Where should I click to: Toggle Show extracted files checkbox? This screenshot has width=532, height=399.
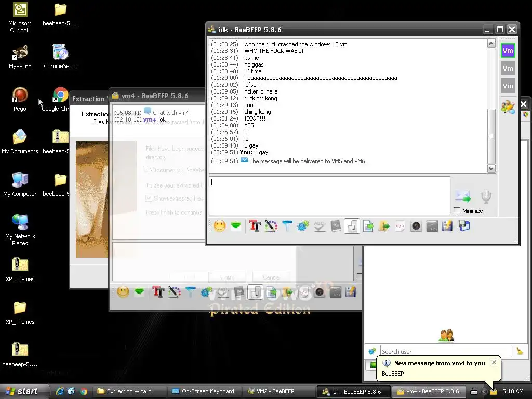[x=149, y=198]
